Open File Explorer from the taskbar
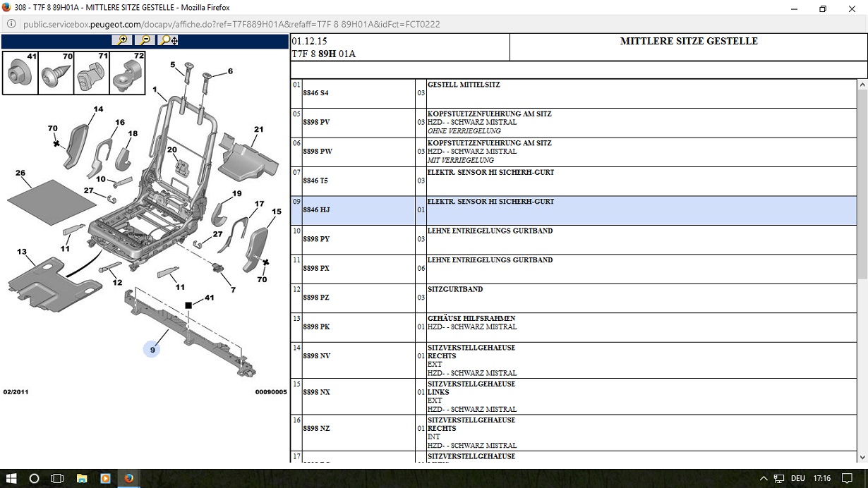Screen dimensions: 868x488 click(x=81, y=478)
